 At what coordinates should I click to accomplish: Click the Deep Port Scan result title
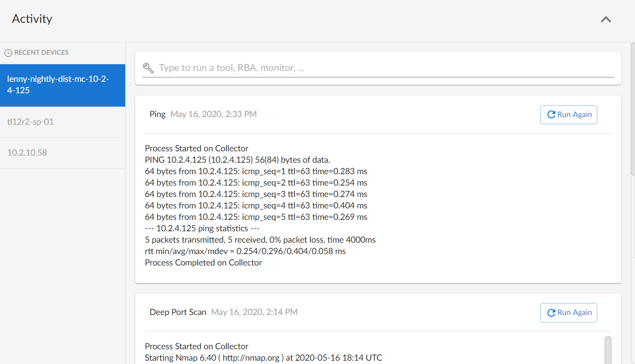coord(178,312)
